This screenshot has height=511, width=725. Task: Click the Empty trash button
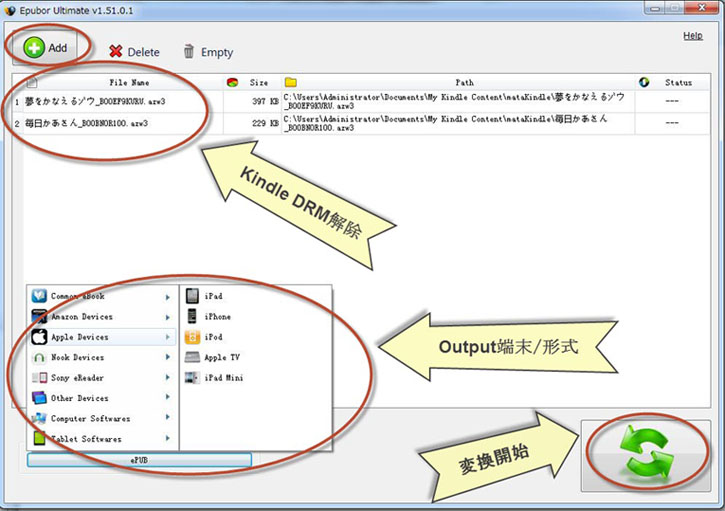coord(208,52)
